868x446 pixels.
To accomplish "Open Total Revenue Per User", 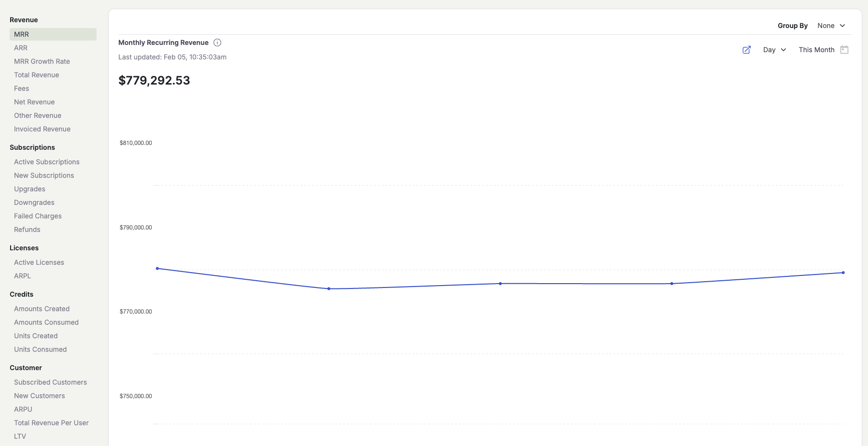I will 51,423.
